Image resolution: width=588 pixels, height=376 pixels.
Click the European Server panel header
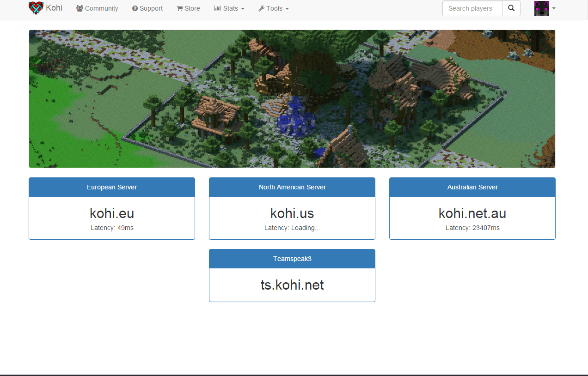coord(112,187)
